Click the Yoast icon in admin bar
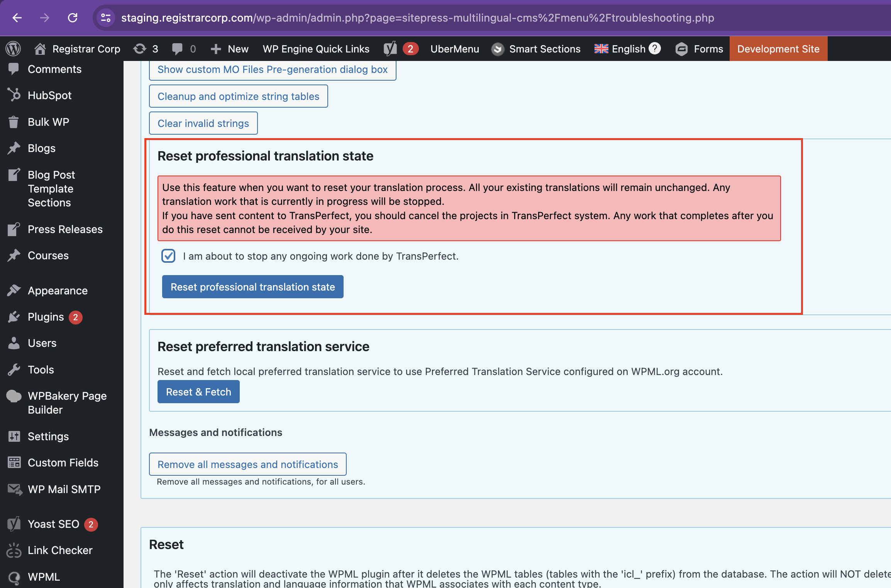891x588 pixels. (x=390, y=49)
